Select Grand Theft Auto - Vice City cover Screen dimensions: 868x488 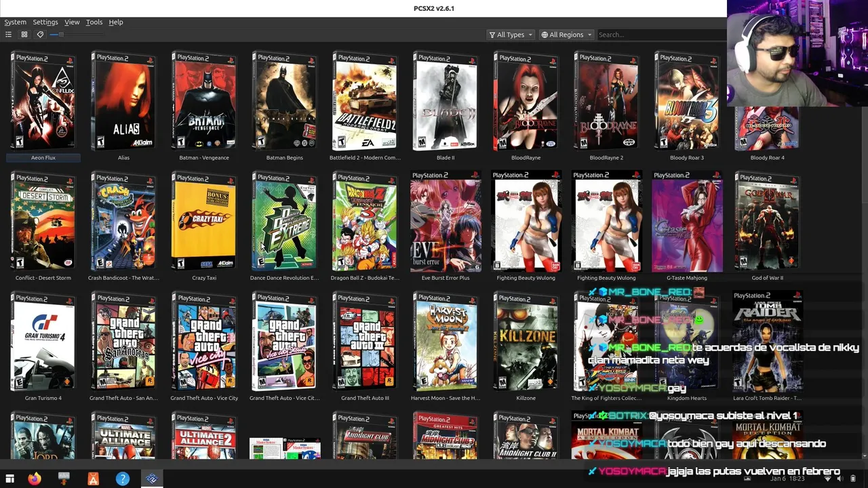coord(204,342)
